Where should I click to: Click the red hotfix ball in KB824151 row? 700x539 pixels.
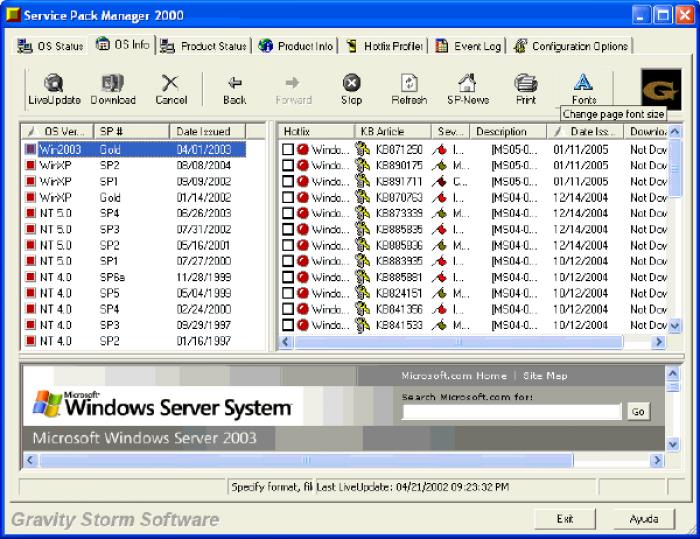pyautogui.click(x=303, y=293)
